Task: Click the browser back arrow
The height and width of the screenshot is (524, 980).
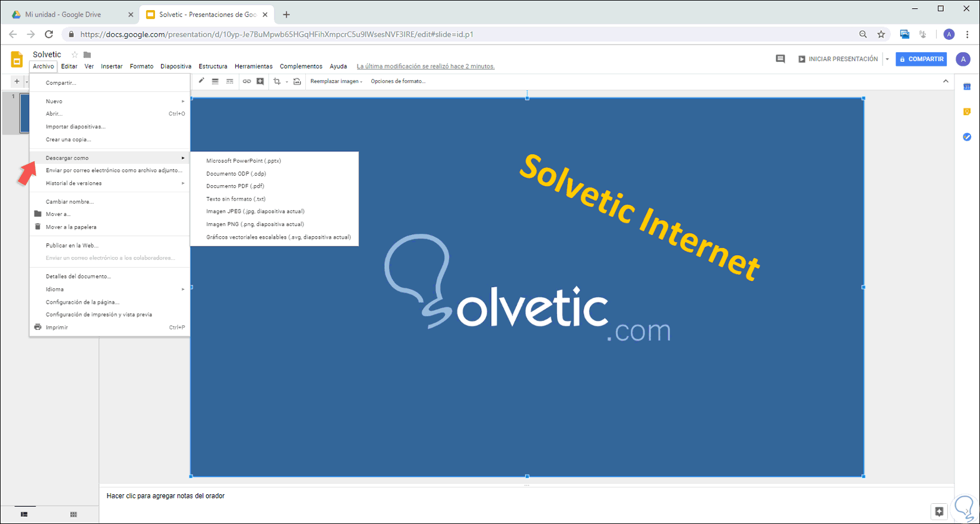Action: (13, 34)
